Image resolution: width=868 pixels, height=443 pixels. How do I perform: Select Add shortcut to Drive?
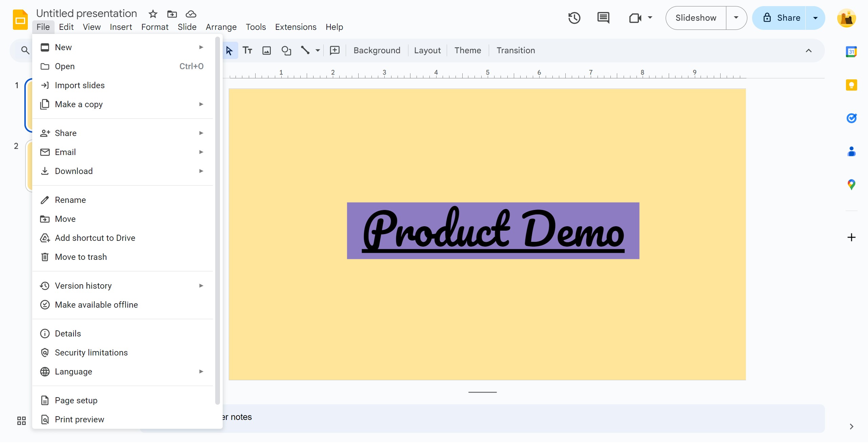pos(122,238)
